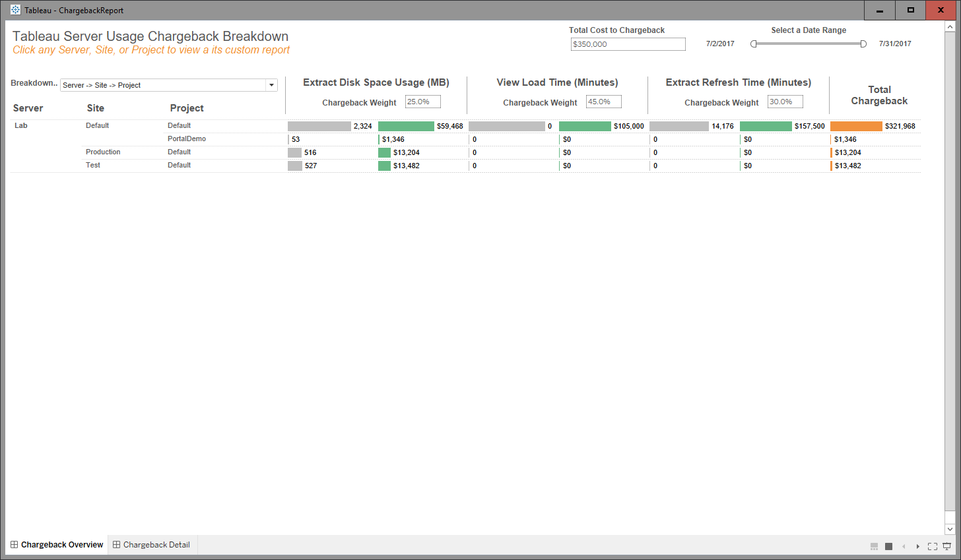Click the Tableau application icon in title bar

(x=15, y=10)
